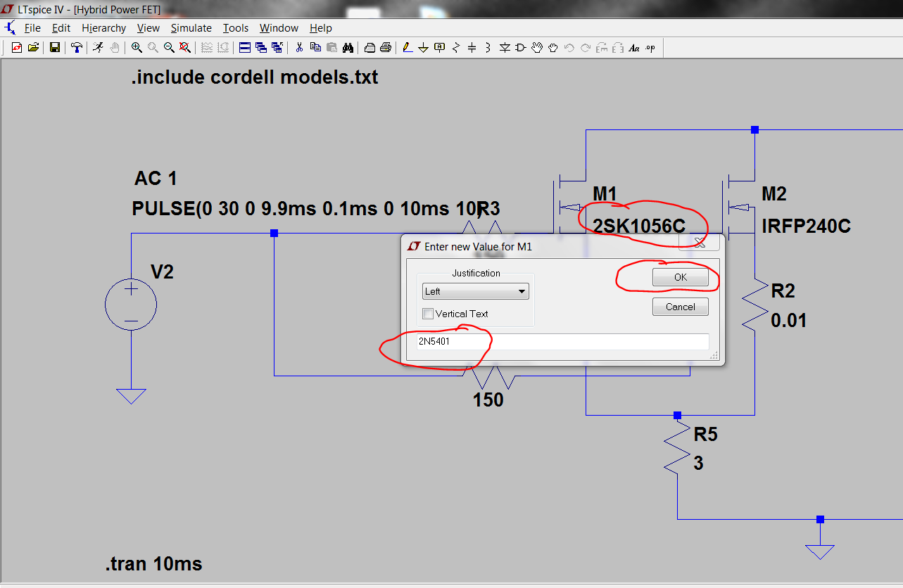
Task: Click the zoom in magnifier icon
Action: 137,48
